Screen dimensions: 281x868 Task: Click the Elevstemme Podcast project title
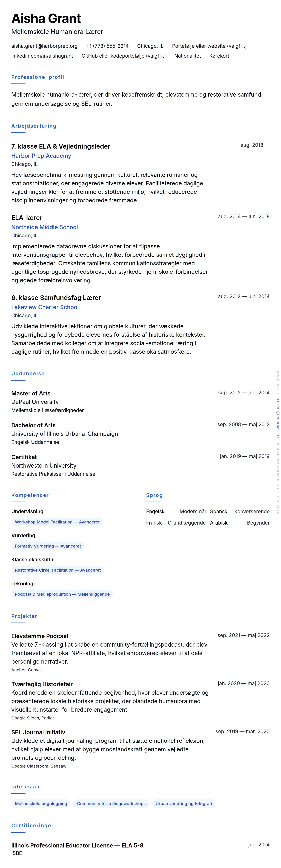tap(40, 636)
